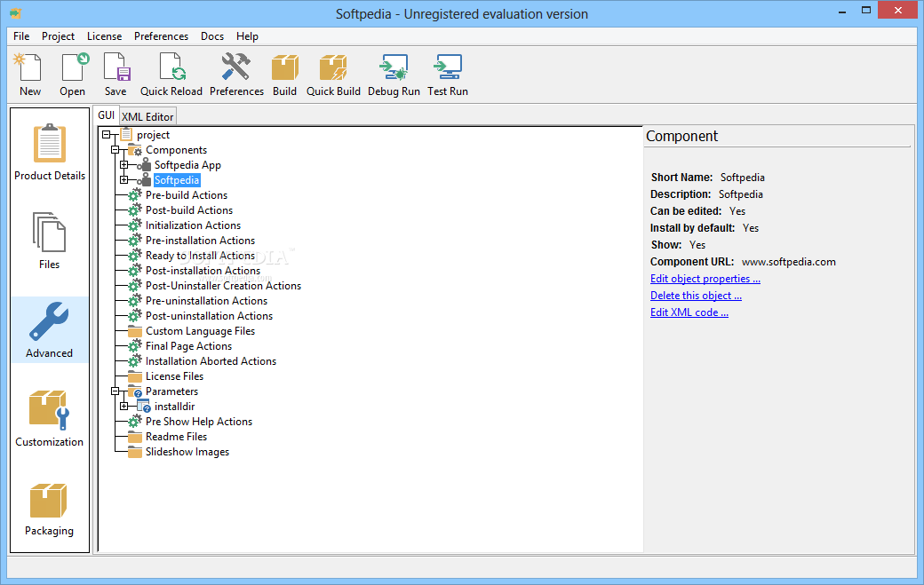Save the project with the Save icon

116,67
